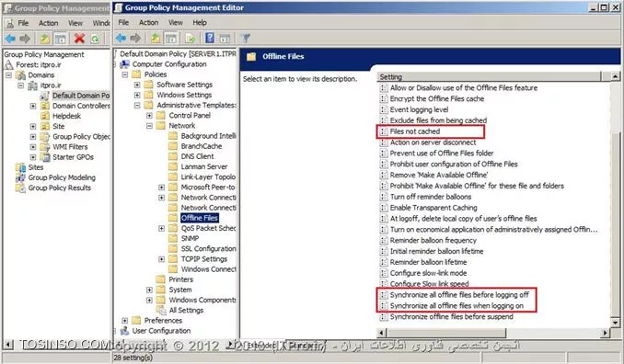This screenshot has height=364, width=624.
Task: Select 'Action on server disconnect' setting
Action: [x=433, y=142]
